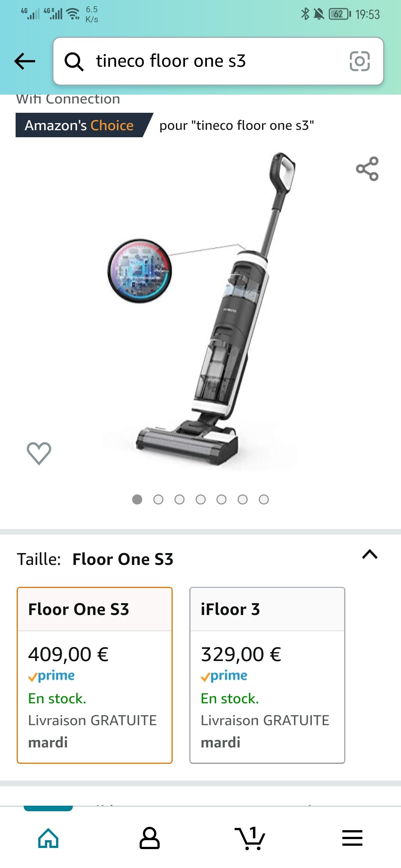The image size is (401, 868).
Task: Select iFloor 3 size option
Action: pos(267,675)
